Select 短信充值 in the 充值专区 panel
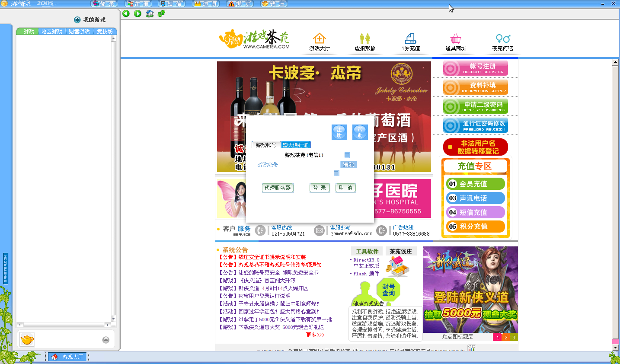 click(476, 212)
